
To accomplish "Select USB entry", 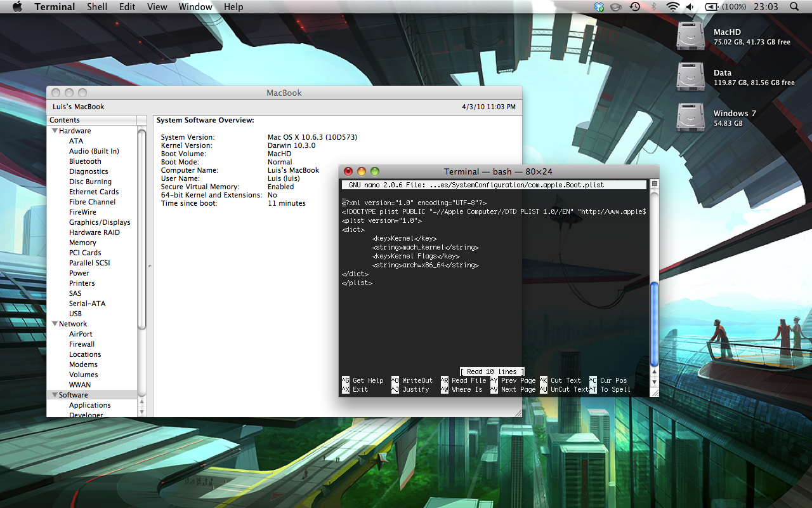I will point(75,314).
